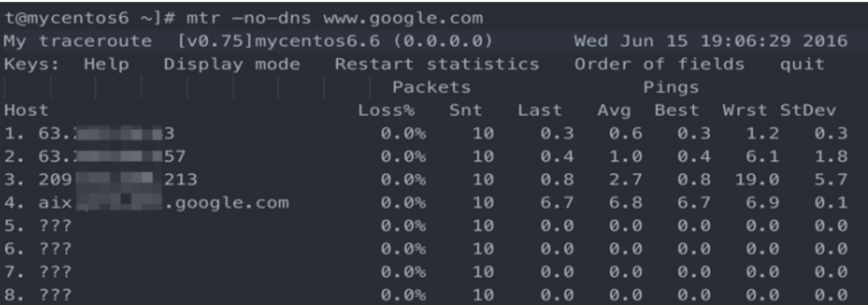Click the Order of fields option
868x305 pixels.
tap(659, 64)
